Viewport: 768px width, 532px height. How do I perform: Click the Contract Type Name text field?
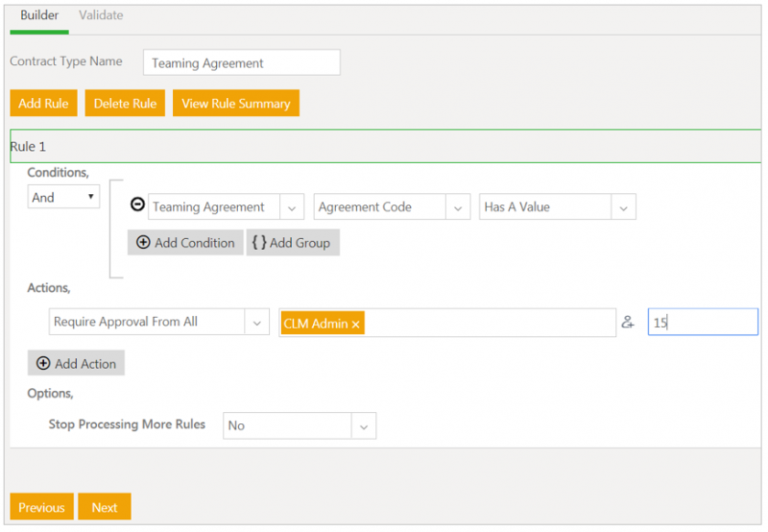click(x=241, y=63)
